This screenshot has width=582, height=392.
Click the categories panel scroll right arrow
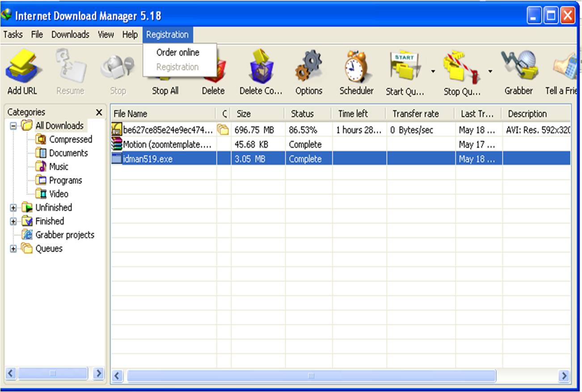[x=98, y=373]
